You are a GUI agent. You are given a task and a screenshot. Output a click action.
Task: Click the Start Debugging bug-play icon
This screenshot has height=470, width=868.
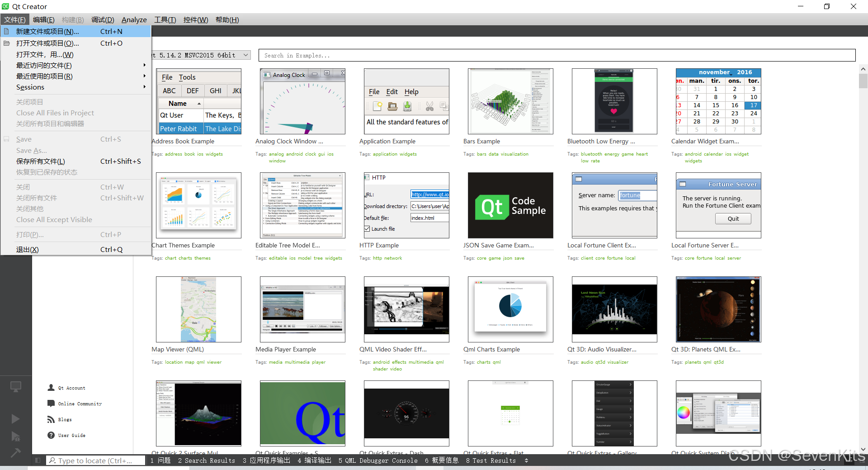click(x=15, y=436)
